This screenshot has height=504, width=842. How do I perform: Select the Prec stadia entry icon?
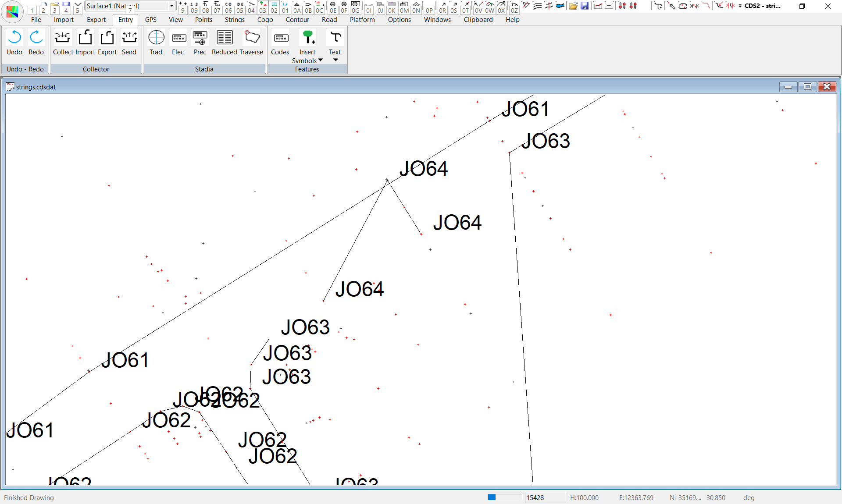click(x=200, y=42)
